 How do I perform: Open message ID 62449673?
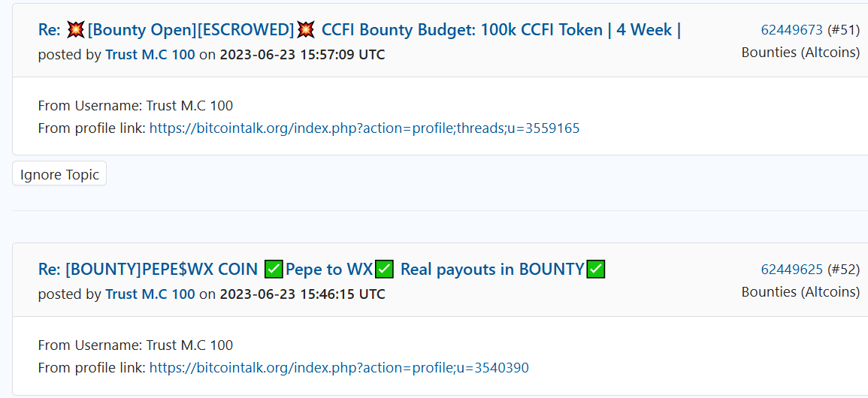(x=791, y=30)
